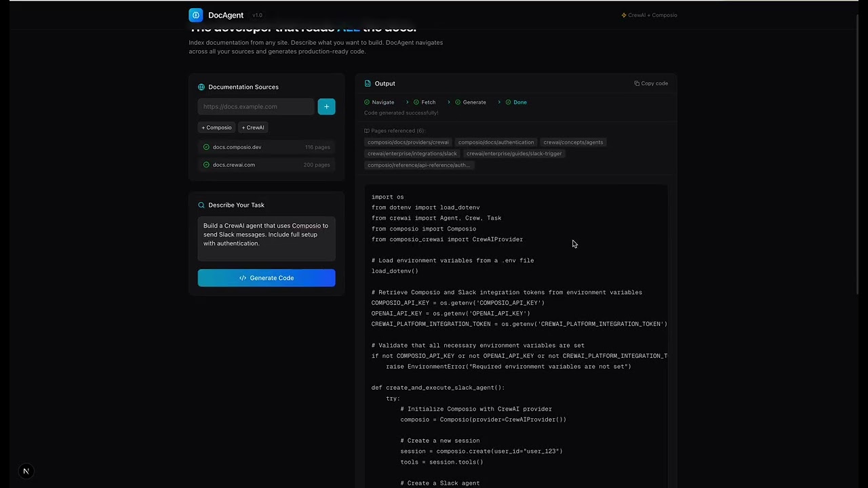Click into the task description textarea

click(267, 239)
